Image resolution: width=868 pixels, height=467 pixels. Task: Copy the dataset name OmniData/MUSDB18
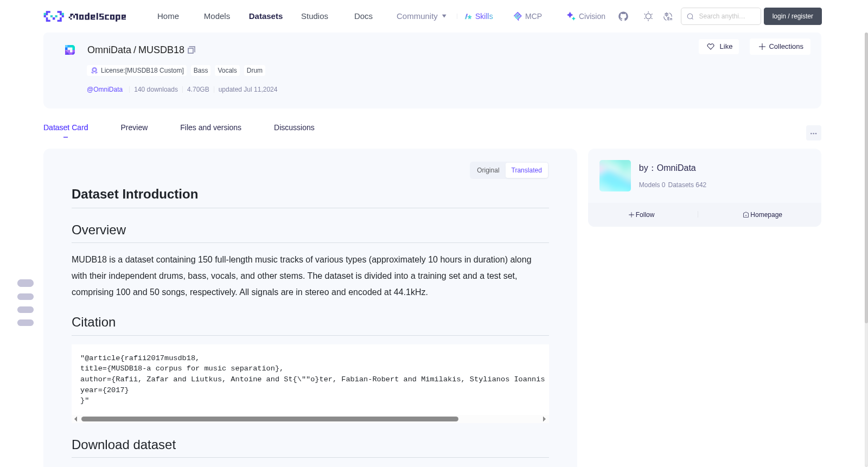coord(192,50)
